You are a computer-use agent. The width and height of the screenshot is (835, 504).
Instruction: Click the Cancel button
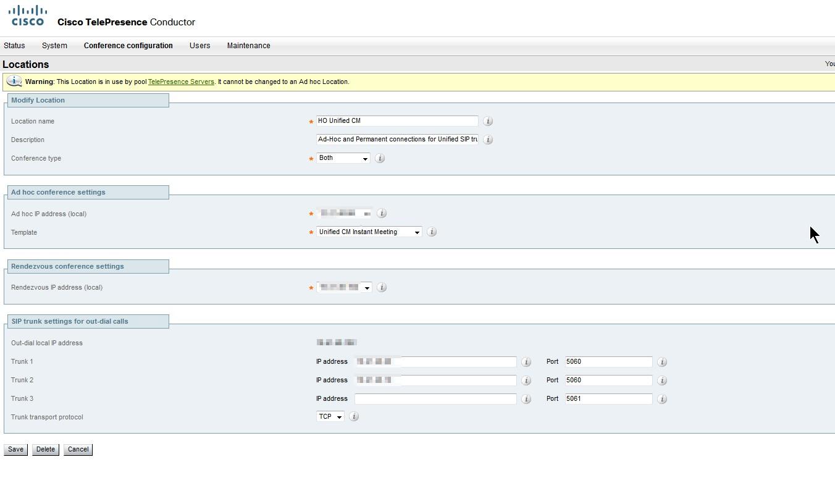pos(78,450)
